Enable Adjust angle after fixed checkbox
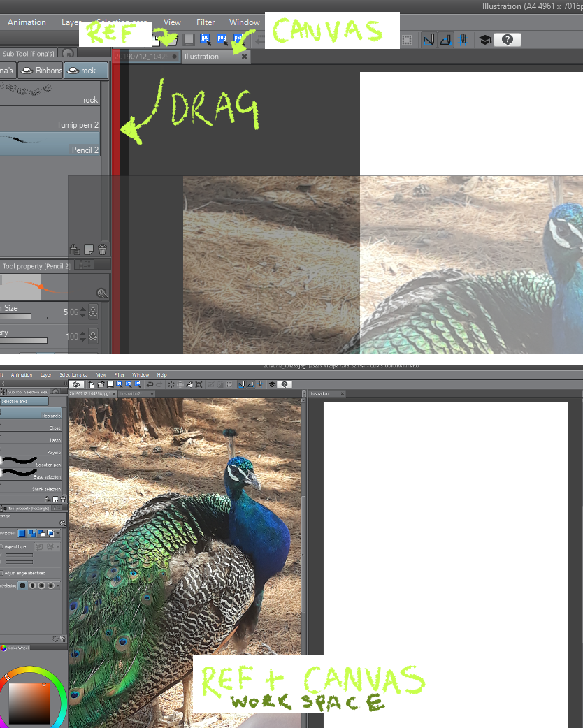 pyautogui.click(x=2, y=573)
